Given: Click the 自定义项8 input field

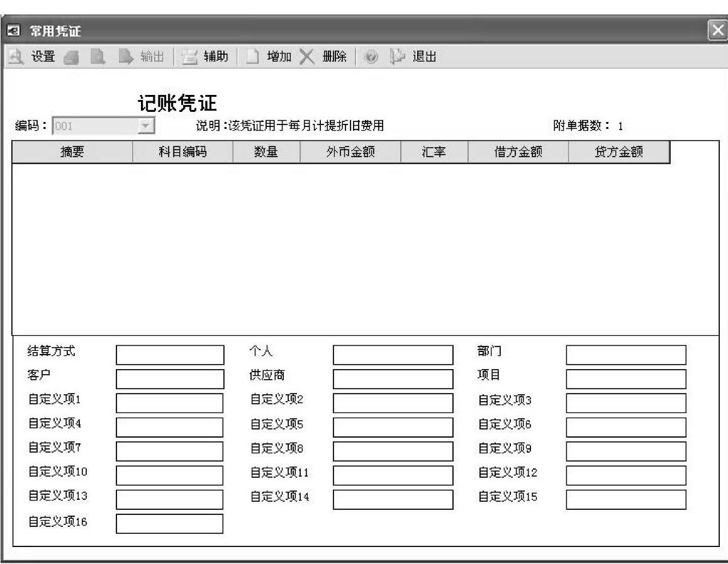Looking at the screenshot, I should tap(393, 451).
